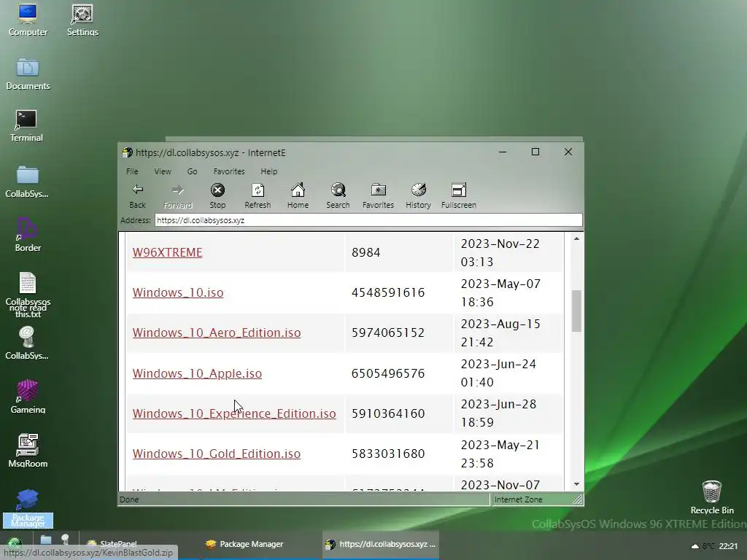
Task: Open the Favorites toolbar button
Action: pos(379,195)
